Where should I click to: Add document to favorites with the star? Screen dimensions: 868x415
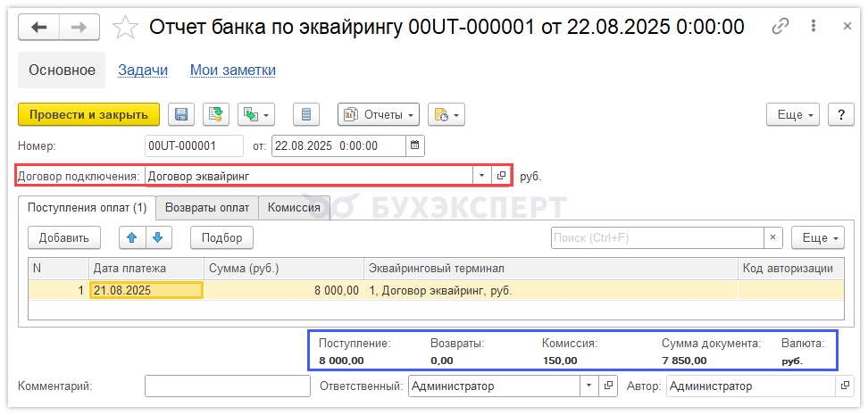click(124, 27)
